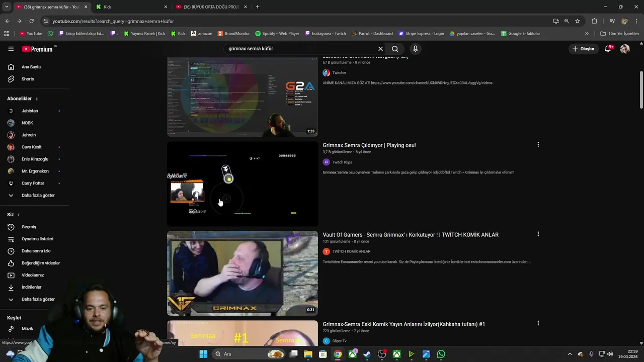The height and width of the screenshot is (362, 644).
Task: Open the account avatar menu in YouTube
Action: point(625,49)
